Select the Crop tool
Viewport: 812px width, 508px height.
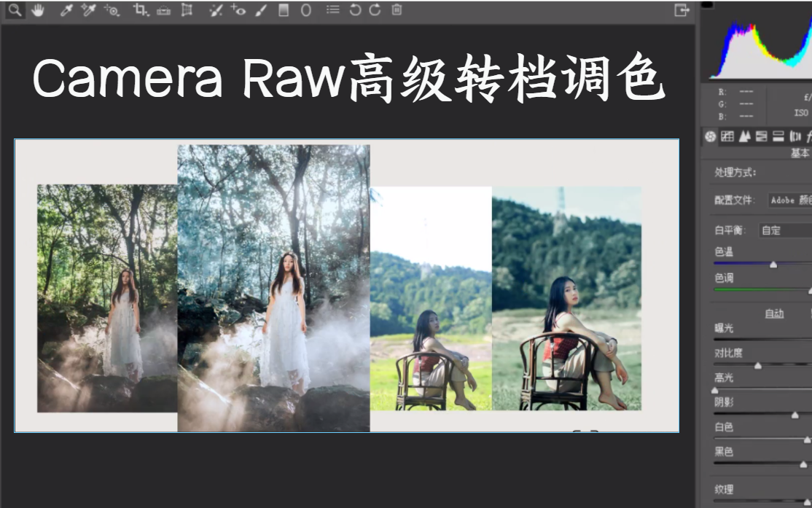click(x=141, y=11)
